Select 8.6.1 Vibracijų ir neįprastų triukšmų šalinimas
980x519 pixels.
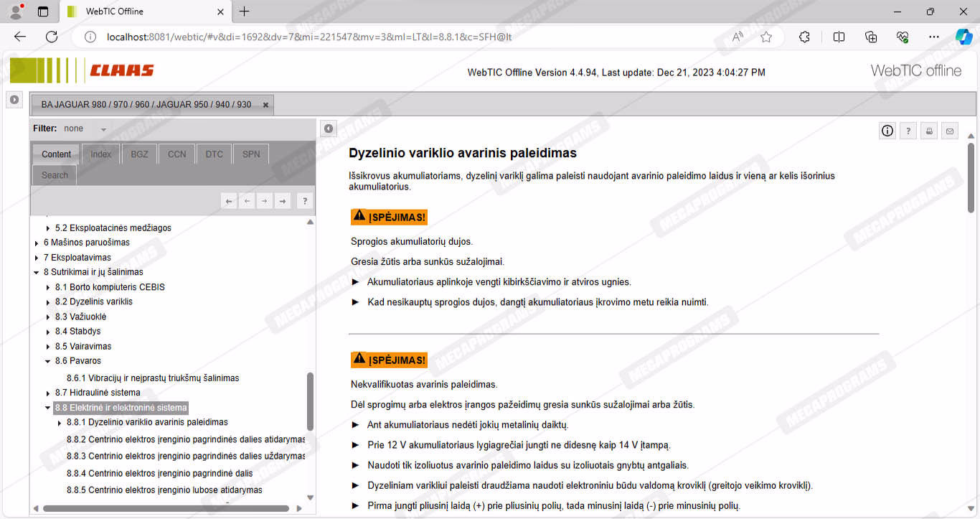[x=153, y=378]
